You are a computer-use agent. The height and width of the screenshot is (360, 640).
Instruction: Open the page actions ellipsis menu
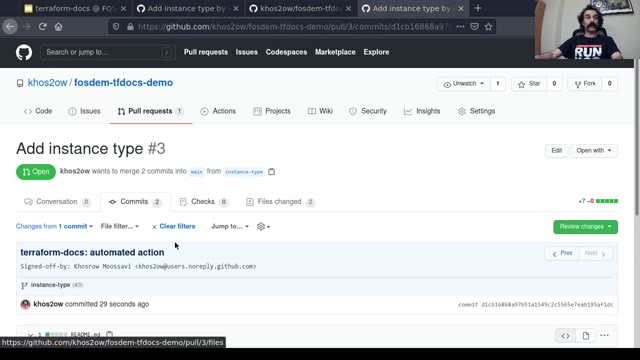click(460, 27)
